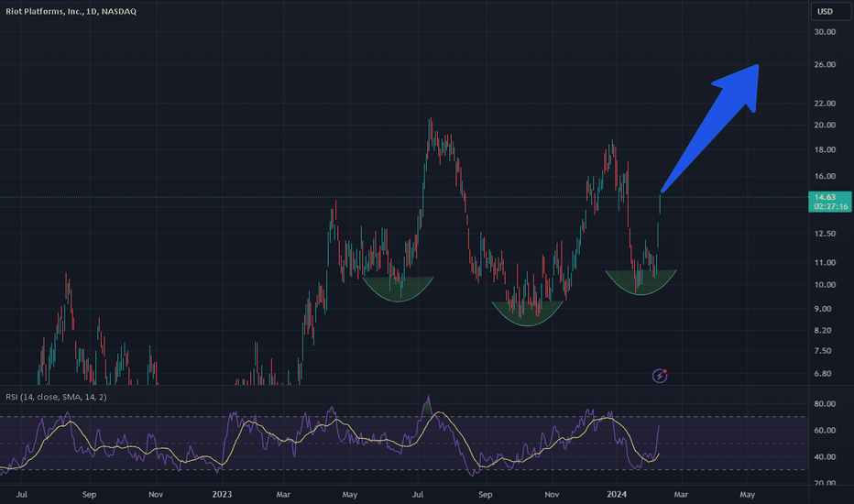Select the Mar label right after 2024
The image size is (854, 504).
(681, 494)
